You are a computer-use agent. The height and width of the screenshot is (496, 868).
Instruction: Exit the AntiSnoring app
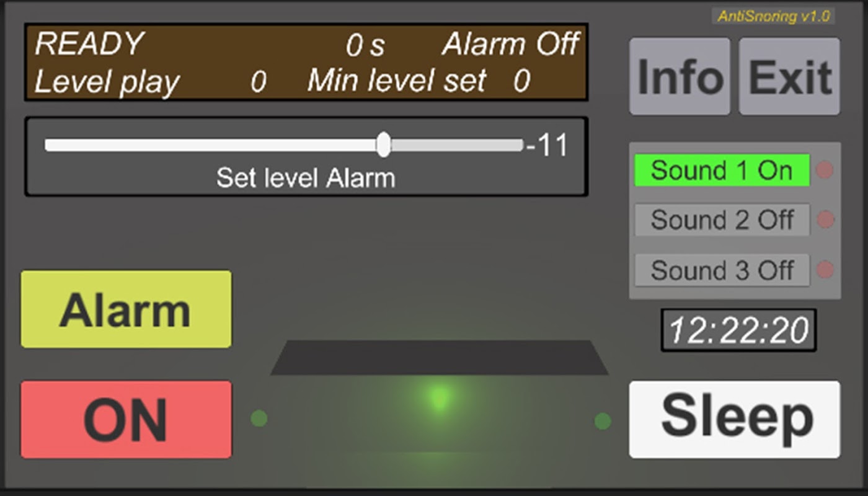click(x=789, y=77)
